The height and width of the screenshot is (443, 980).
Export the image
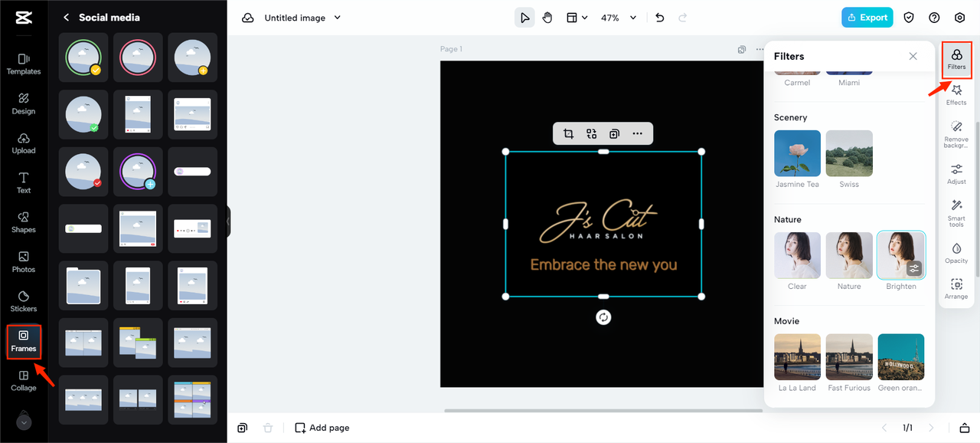coord(868,18)
